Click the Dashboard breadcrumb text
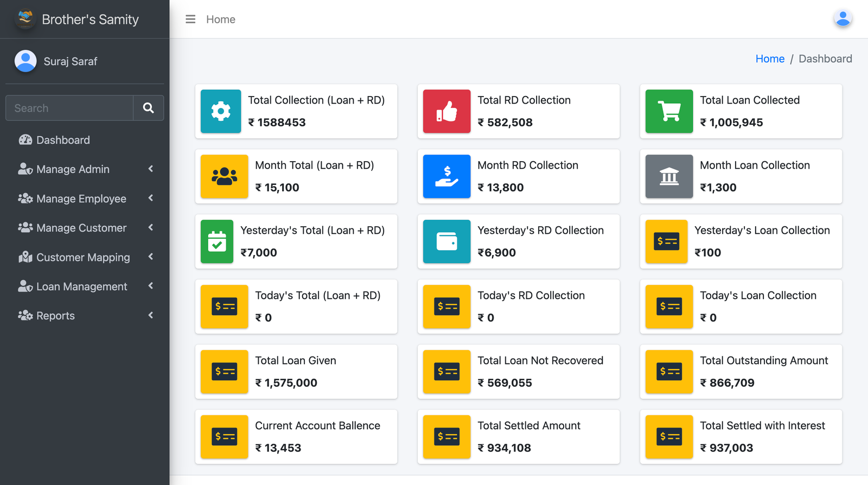Screen dimensions: 868x485 click(825, 59)
